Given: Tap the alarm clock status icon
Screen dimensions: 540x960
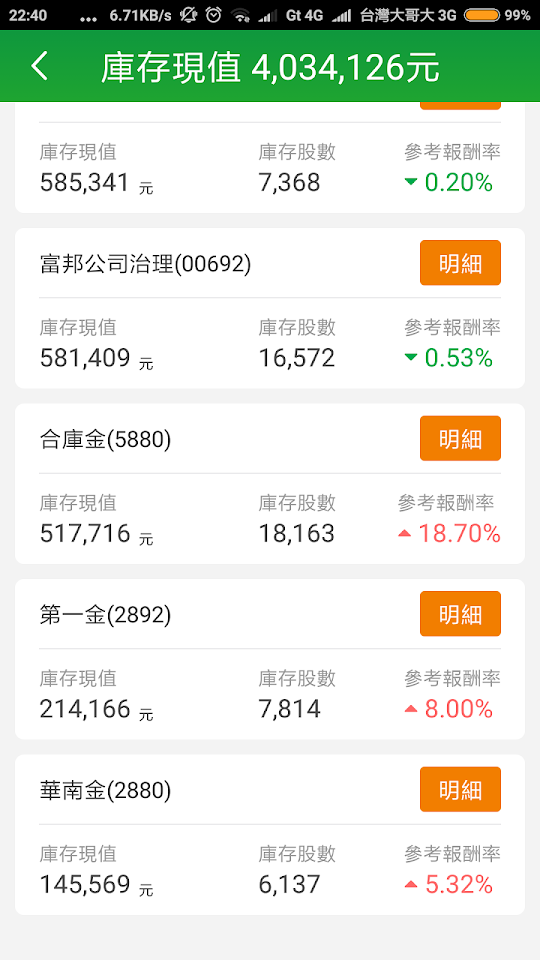Looking at the screenshot, I should pyautogui.click(x=213, y=16).
